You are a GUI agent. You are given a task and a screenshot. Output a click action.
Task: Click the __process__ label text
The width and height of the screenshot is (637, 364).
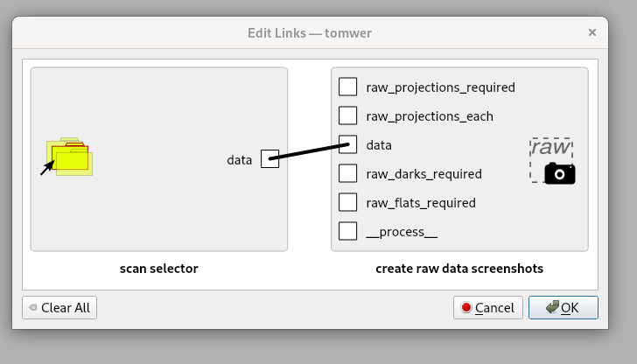(402, 231)
